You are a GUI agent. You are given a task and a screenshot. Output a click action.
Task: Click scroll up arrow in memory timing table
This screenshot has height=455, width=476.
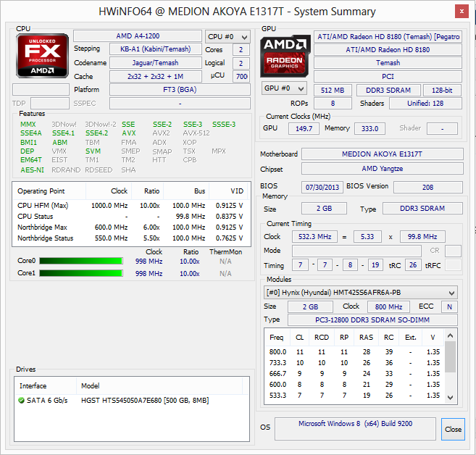tap(451, 335)
